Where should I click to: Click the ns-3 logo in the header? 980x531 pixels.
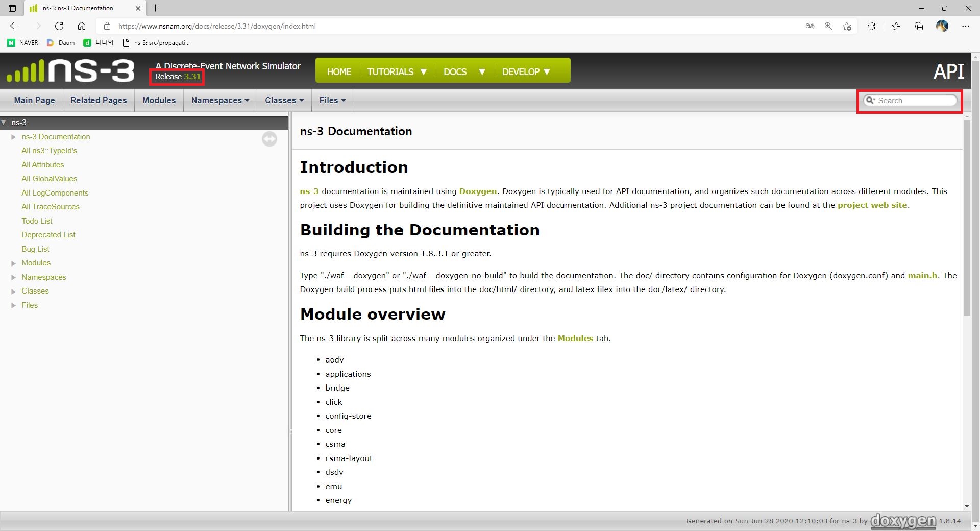70,70
